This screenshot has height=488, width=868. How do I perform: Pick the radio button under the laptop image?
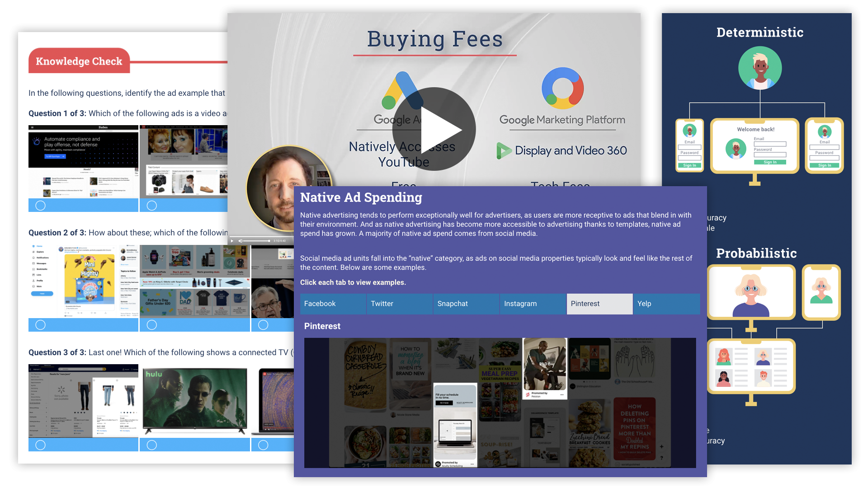coord(263,445)
